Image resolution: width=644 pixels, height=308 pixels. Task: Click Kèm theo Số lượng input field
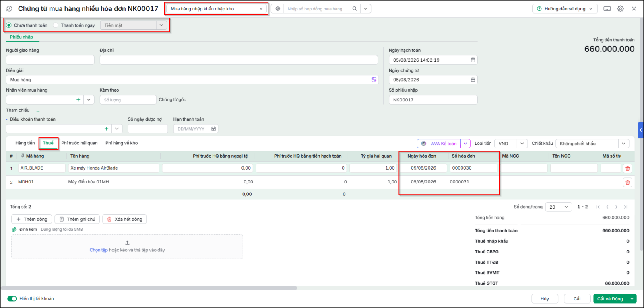click(128, 100)
